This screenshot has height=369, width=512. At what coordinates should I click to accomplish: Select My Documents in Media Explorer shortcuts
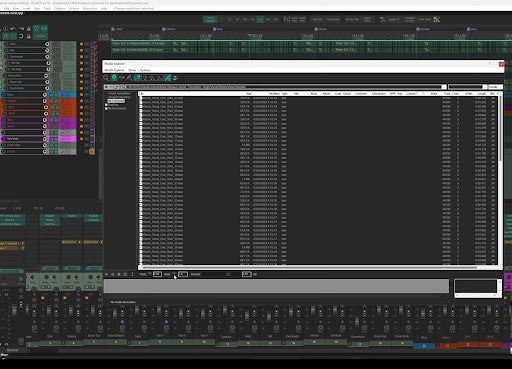(116, 108)
